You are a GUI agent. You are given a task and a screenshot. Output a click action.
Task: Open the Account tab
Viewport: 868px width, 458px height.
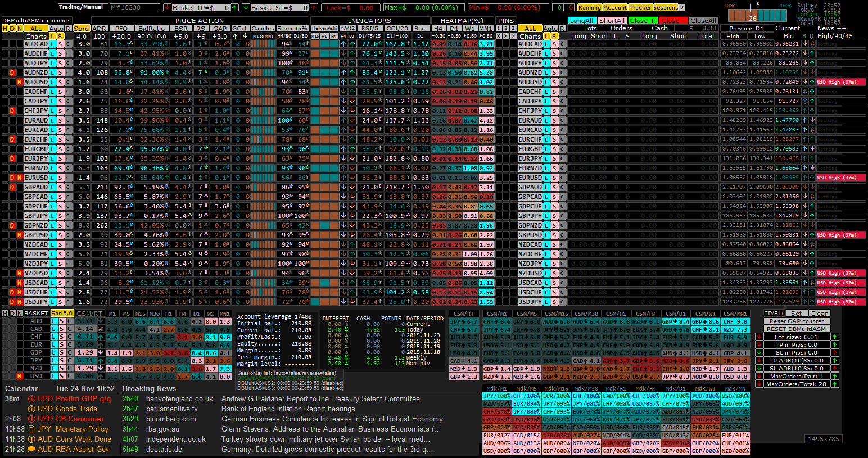pos(615,7)
